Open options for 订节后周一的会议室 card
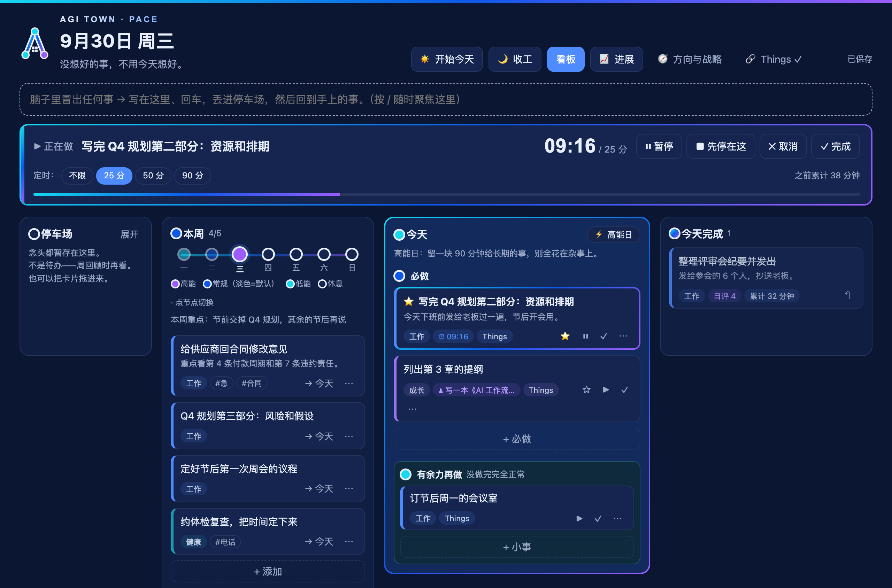 (617, 519)
